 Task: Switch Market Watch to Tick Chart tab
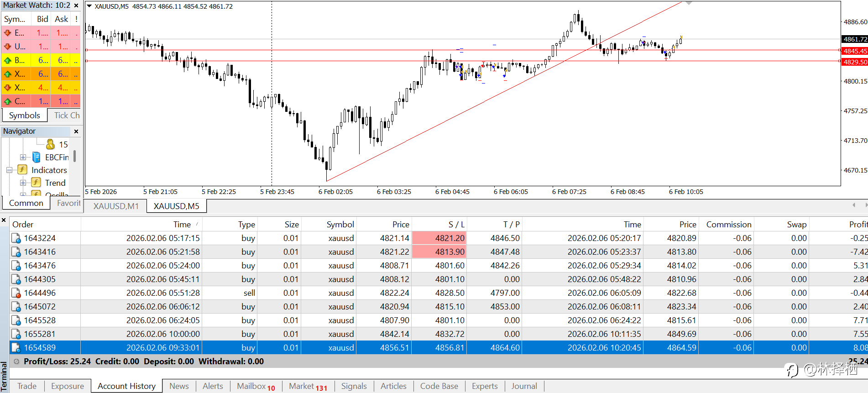(67, 115)
